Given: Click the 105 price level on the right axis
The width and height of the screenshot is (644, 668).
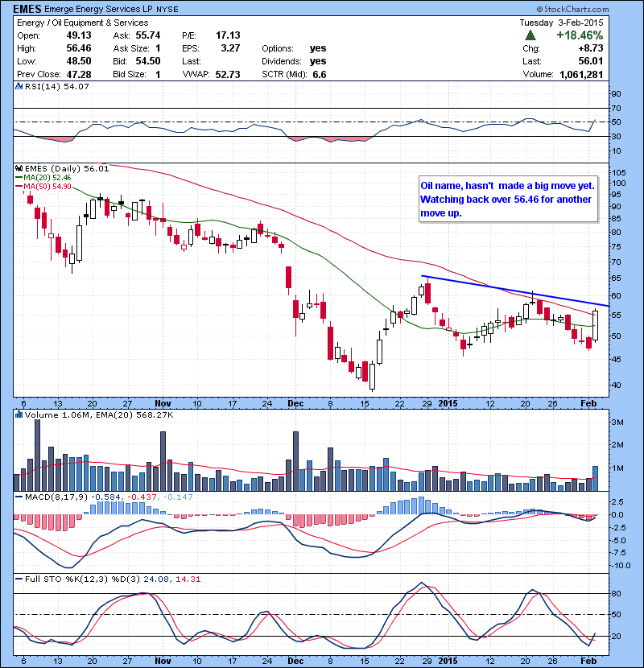Looking at the screenshot, I should 618,172.
